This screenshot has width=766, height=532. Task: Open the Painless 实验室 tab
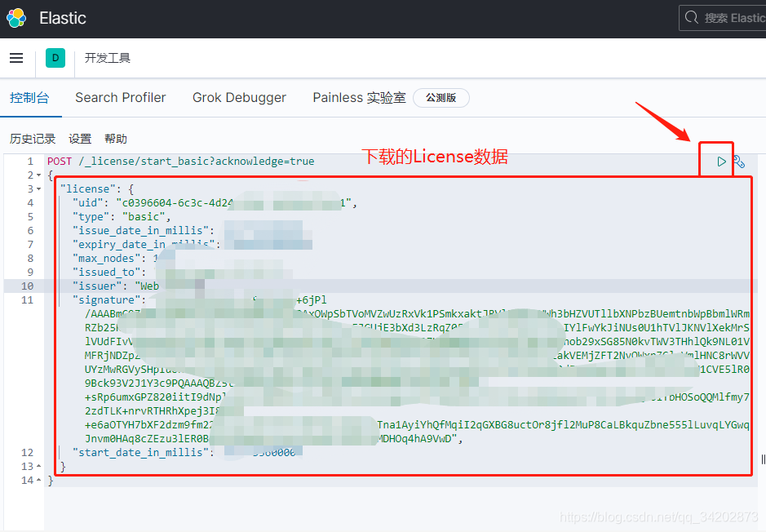pyautogui.click(x=359, y=98)
